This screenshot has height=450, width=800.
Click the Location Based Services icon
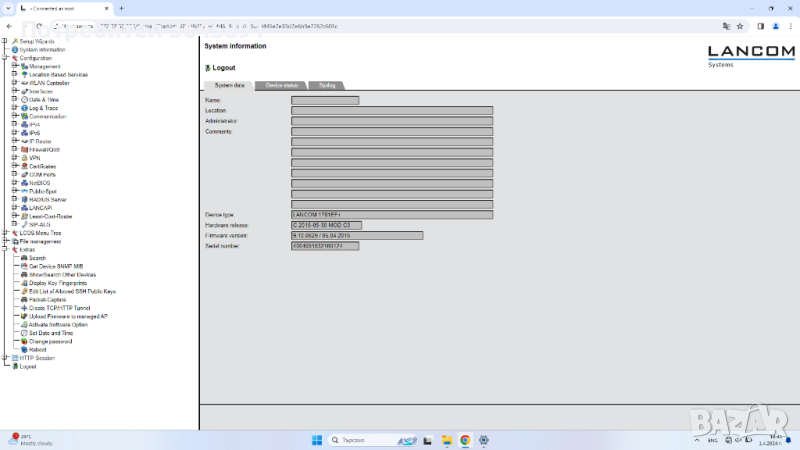point(24,74)
